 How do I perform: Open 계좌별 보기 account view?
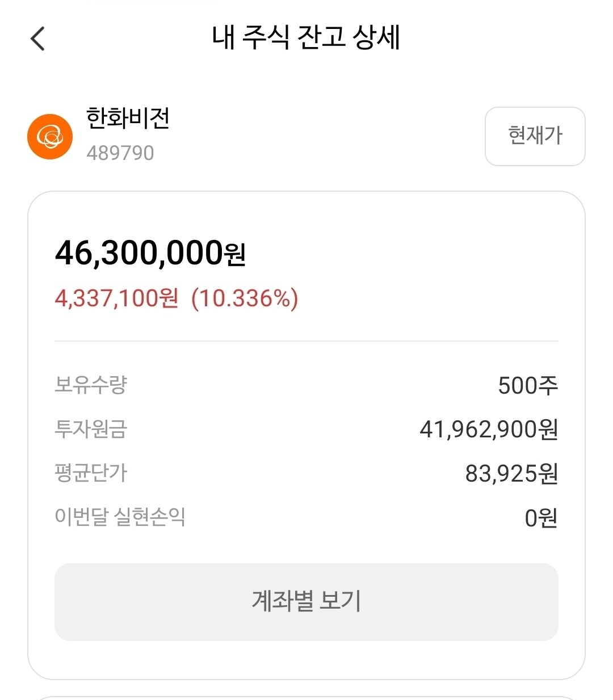point(306,601)
